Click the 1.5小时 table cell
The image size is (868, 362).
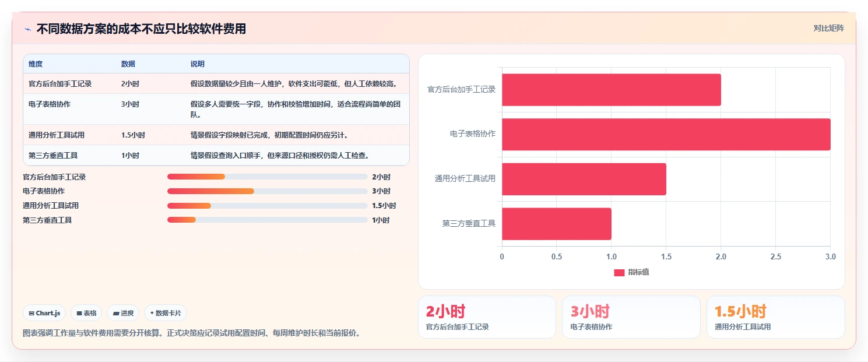coord(133,135)
